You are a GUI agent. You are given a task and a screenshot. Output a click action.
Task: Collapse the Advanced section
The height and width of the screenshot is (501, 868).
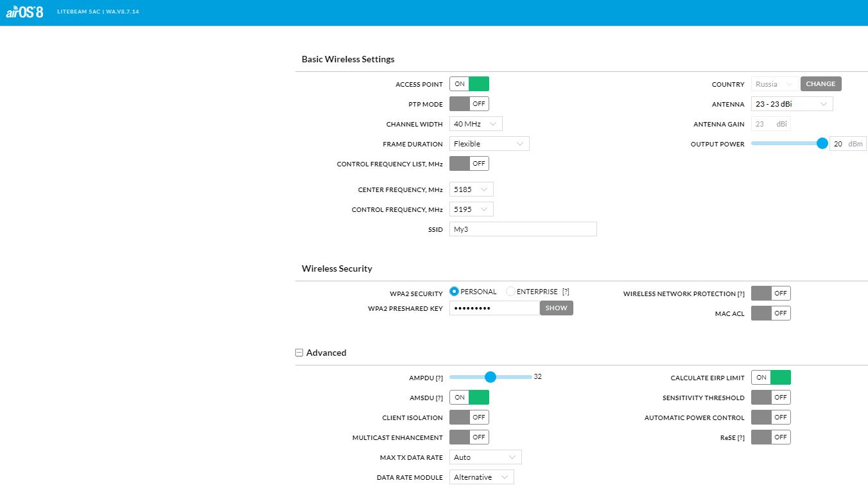pos(299,353)
